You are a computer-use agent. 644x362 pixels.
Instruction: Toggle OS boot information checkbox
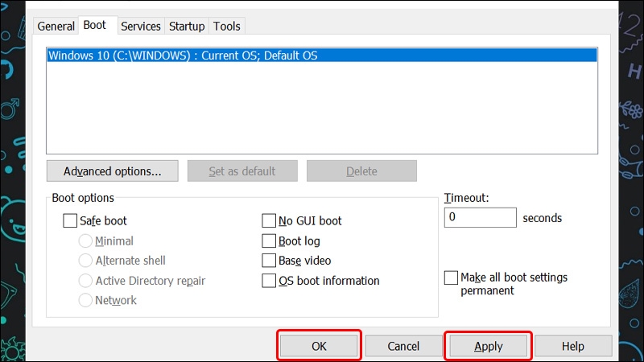[x=269, y=281]
